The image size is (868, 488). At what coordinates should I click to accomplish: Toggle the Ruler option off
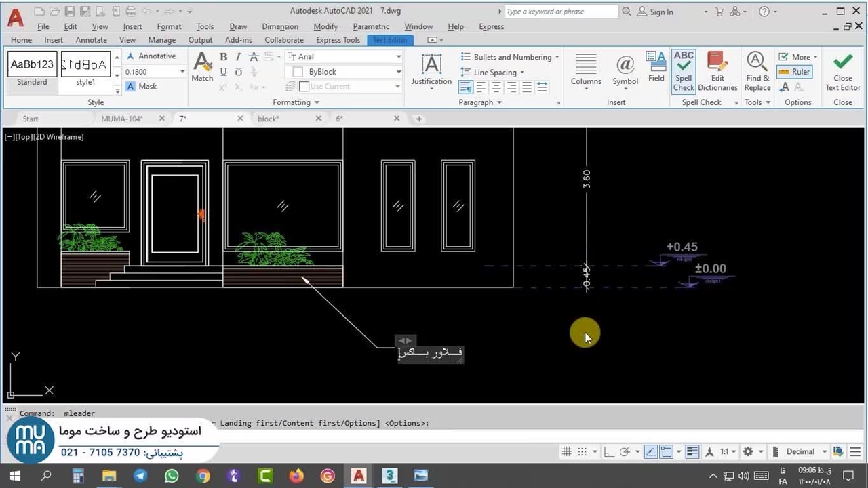pos(794,72)
